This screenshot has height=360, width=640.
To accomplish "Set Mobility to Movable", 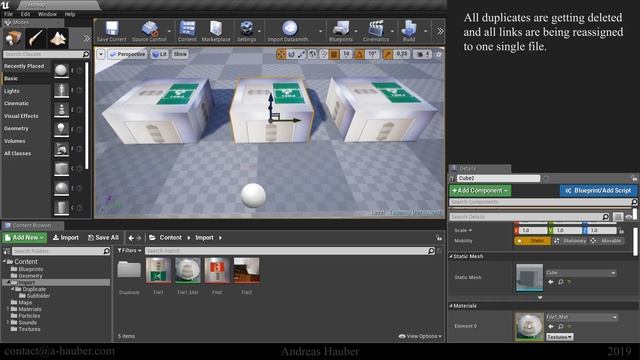I will click(x=607, y=241).
